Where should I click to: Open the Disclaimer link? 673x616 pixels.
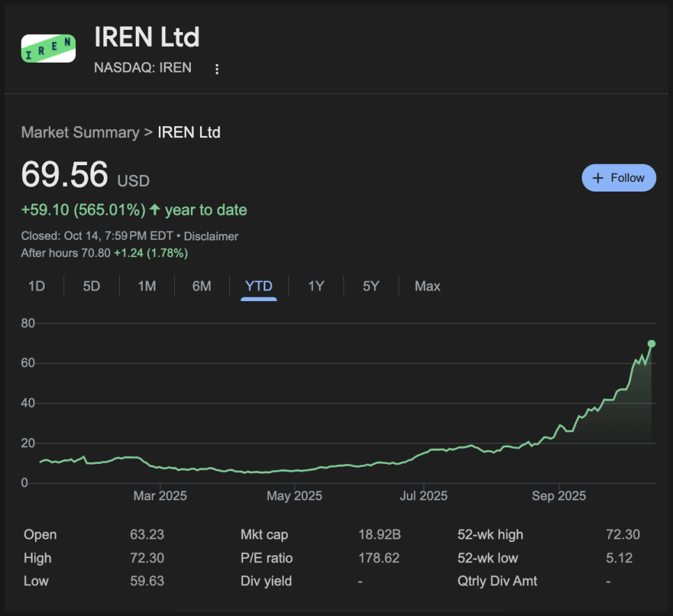(211, 236)
